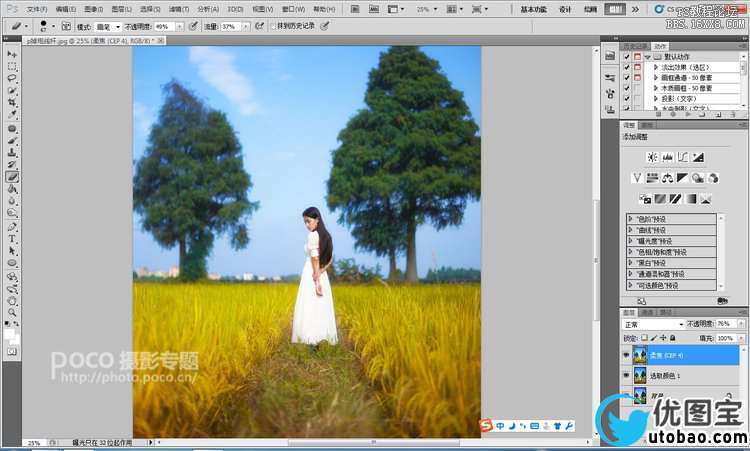The width and height of the screenshot is (750, 451).
Task: Open the 不透明度 49% slider arrow
Action: pos(180,27)
